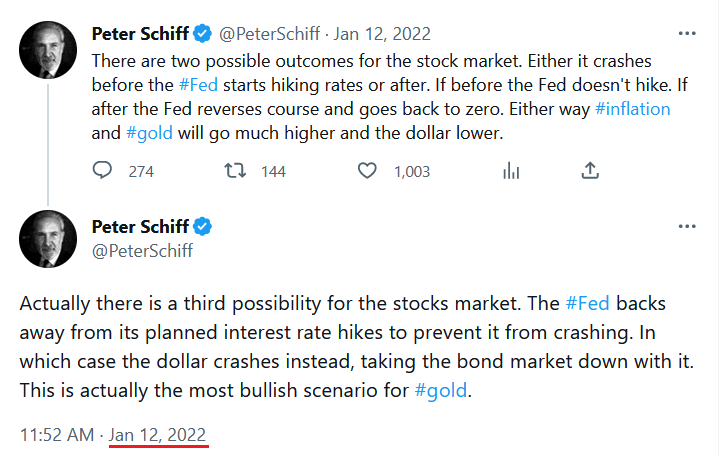Open Peter Schiff's top profile avatar

pos(48,50)
